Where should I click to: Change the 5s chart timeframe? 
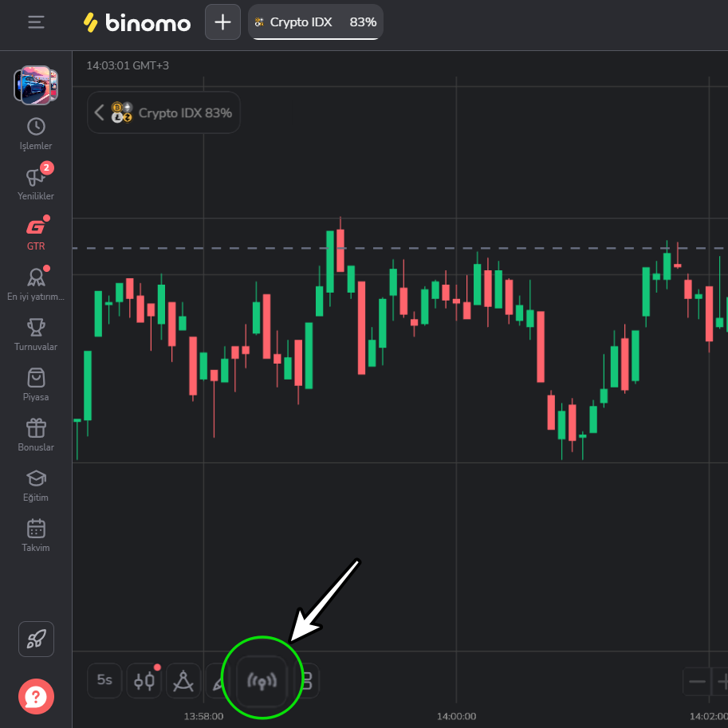pos(104,680)
